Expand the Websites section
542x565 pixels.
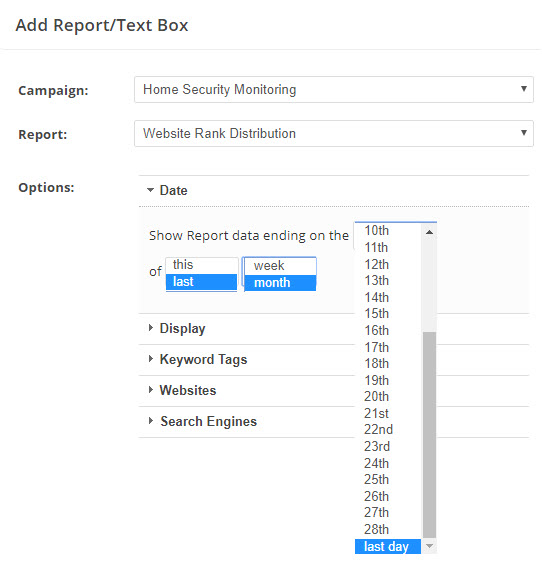point(182,390)
